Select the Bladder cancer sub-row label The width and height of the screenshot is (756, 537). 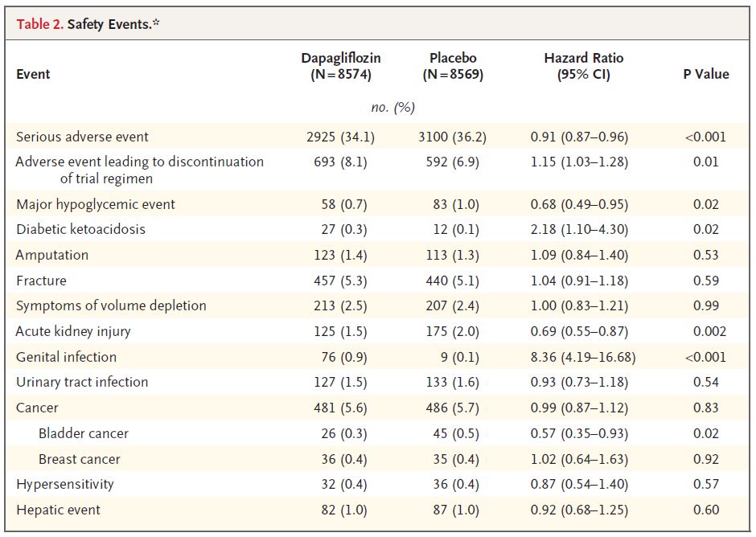pos(83,433)
